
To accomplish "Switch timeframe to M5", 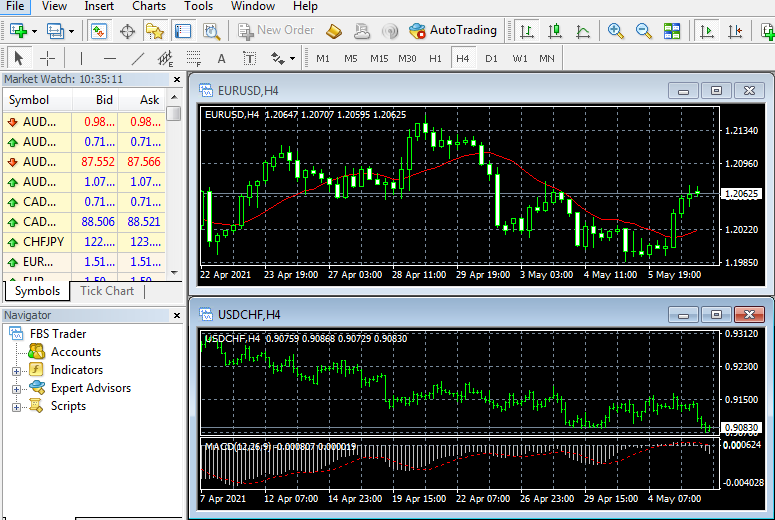I will pyautogui.click(x=351, y=58).
